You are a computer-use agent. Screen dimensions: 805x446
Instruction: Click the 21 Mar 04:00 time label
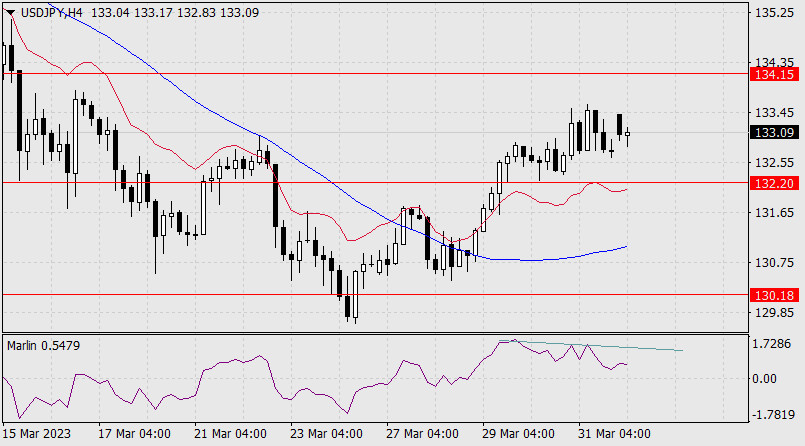coord(231,434)
